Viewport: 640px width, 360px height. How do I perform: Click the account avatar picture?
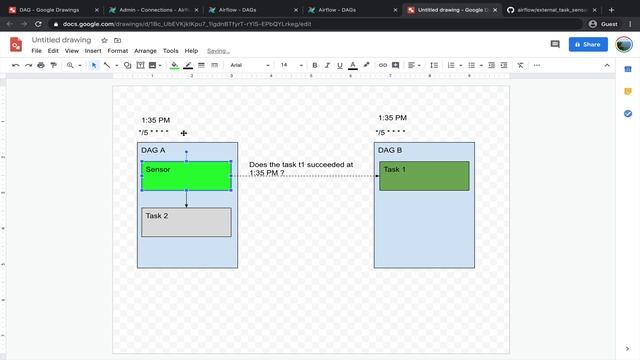coord(624,44)
